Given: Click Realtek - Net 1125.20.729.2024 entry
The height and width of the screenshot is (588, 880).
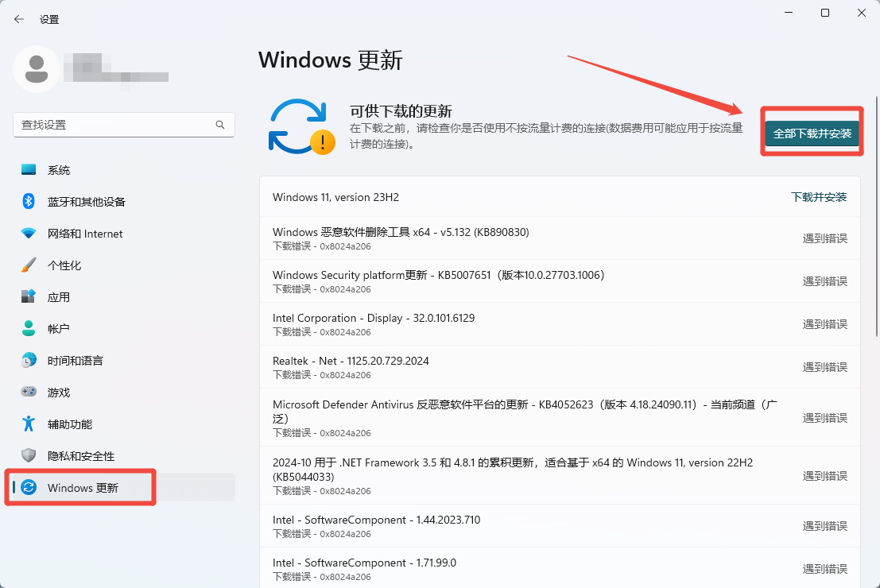Looking at the screenshot, I should (560, 367).
